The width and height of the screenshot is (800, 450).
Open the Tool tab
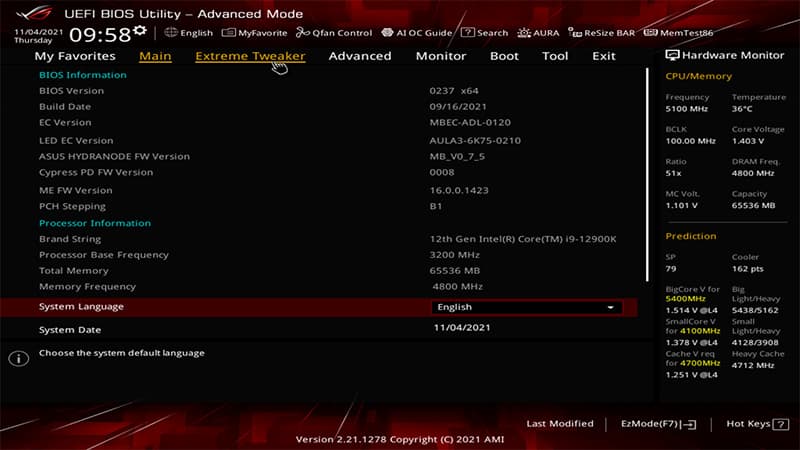coord(555,56)
